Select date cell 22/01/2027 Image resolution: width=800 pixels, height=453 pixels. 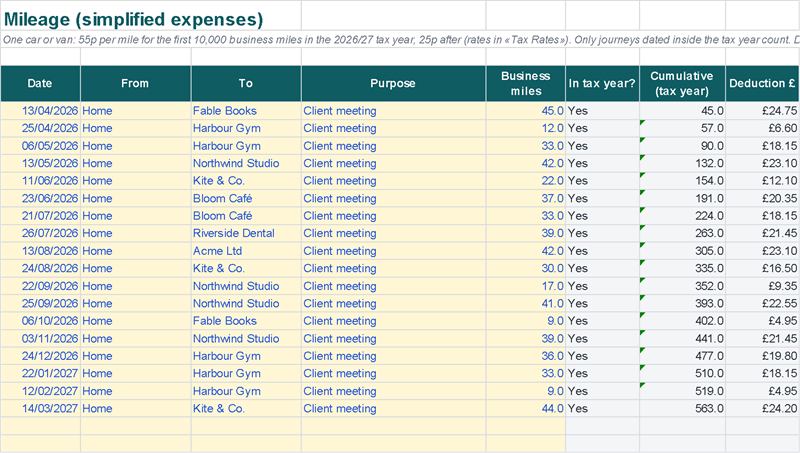[40, 373]
